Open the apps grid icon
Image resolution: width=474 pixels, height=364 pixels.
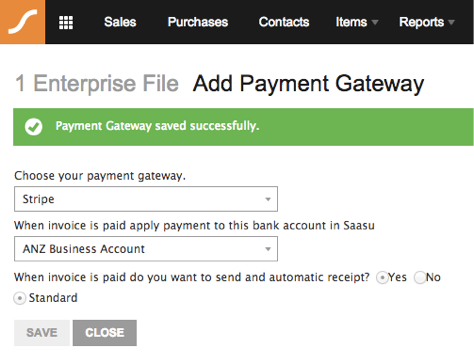66,23
